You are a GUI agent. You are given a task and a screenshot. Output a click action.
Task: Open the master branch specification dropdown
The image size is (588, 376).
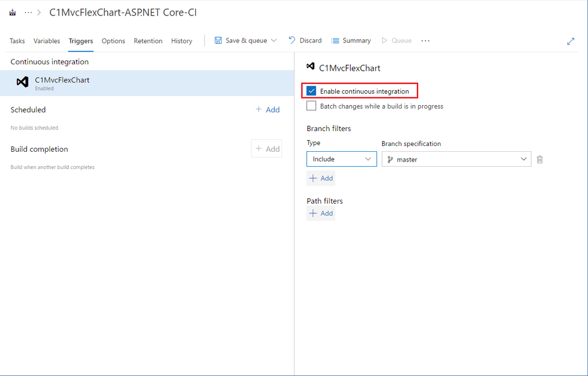457,159
